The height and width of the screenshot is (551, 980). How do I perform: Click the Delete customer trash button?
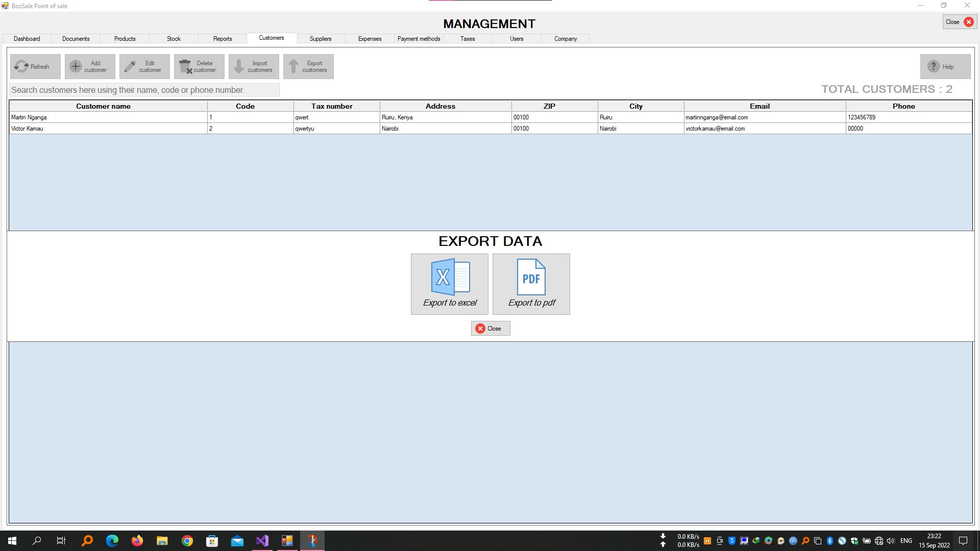click(199, 66)
